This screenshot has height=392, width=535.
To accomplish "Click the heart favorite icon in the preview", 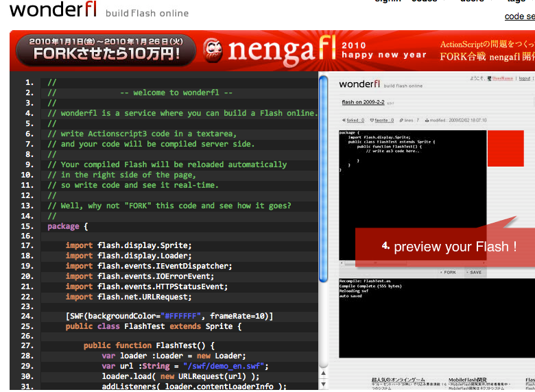I will (x=372, y=120).
